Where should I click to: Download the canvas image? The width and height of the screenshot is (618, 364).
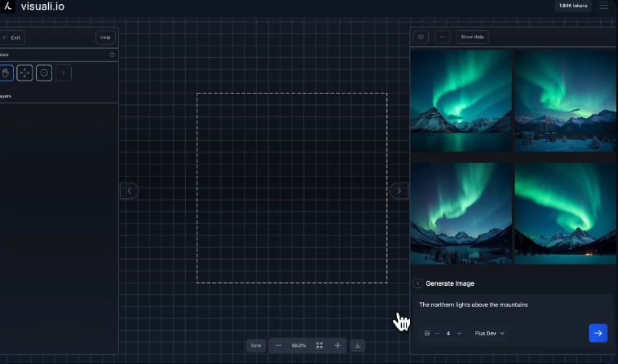coord(357,345)
